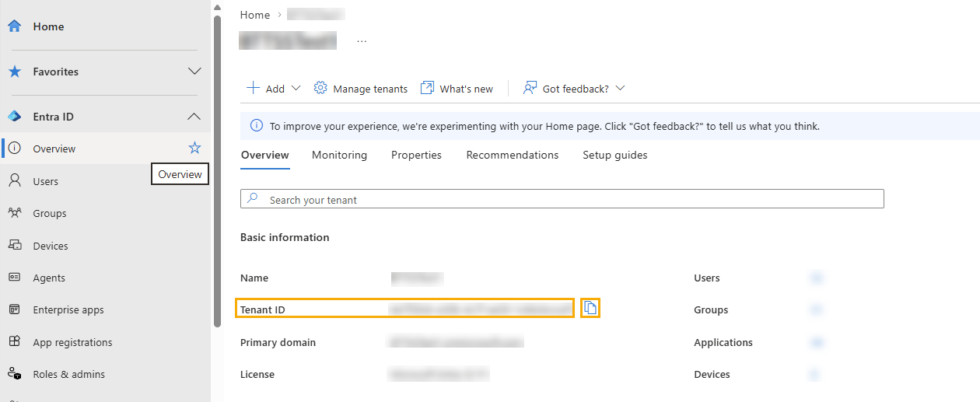980x402 pixels.
Task: Open Devices in the sidebar
Action: click(x=105, y=246)
